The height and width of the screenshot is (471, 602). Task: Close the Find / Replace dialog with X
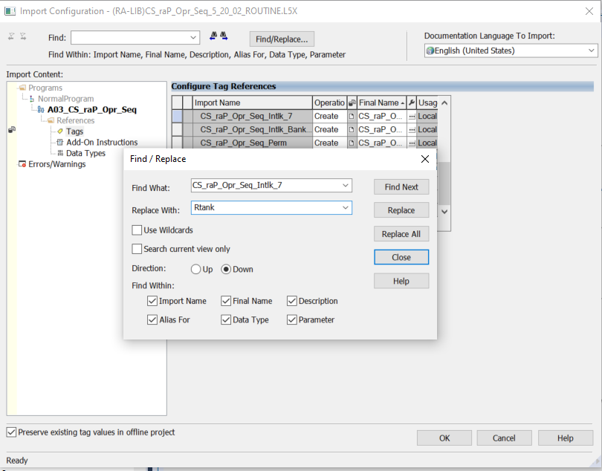(425, 159)
